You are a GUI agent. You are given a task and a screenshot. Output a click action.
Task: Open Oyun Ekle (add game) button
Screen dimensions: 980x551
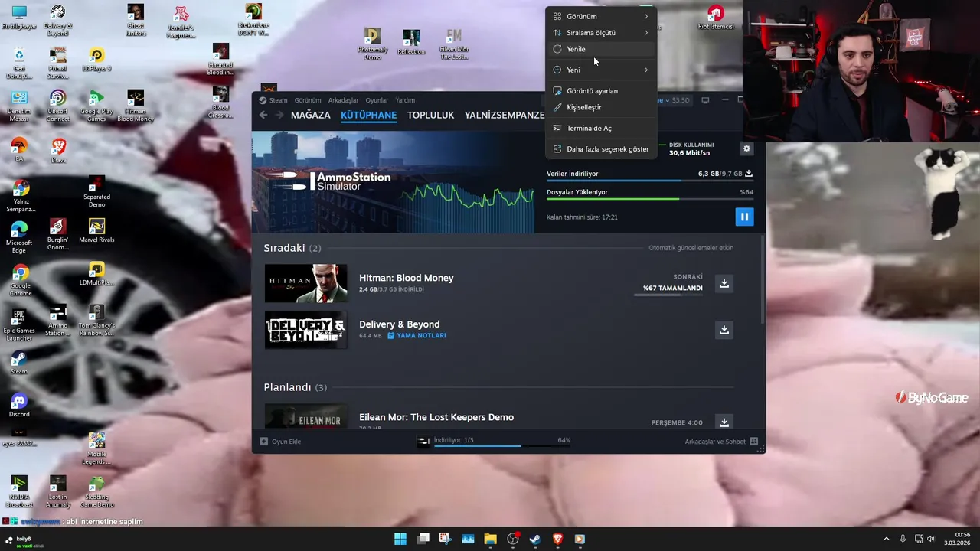click(280, 442)
